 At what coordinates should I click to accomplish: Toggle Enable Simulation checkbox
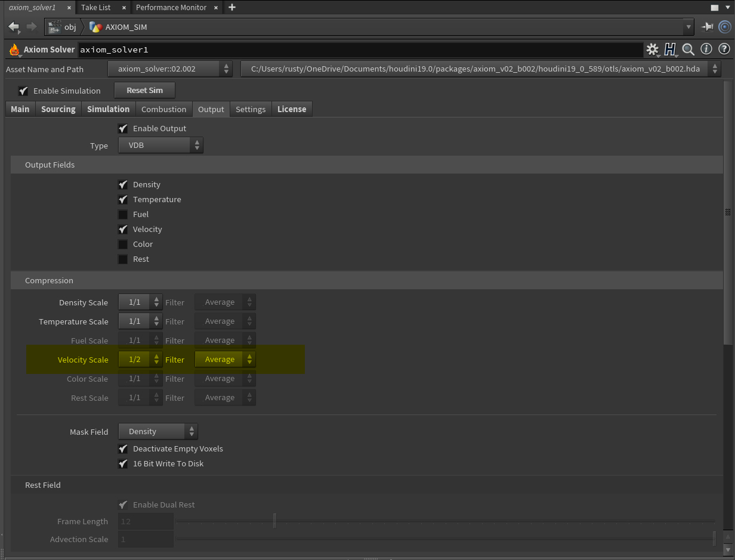pyautogui.click(x=23, y=91)
